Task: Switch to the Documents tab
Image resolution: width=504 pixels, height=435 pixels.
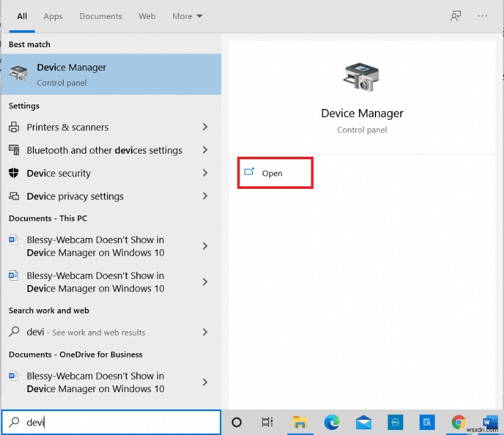Action: (x=100, y=16)
